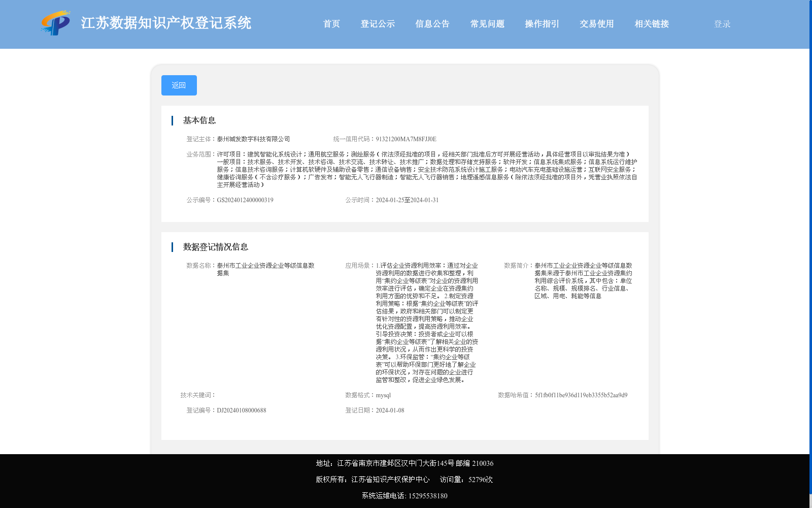This screenshot has width=812, height=508.
Task: Click the 业务范围 label
Action: pyautogui.click(x=201, y=154)
